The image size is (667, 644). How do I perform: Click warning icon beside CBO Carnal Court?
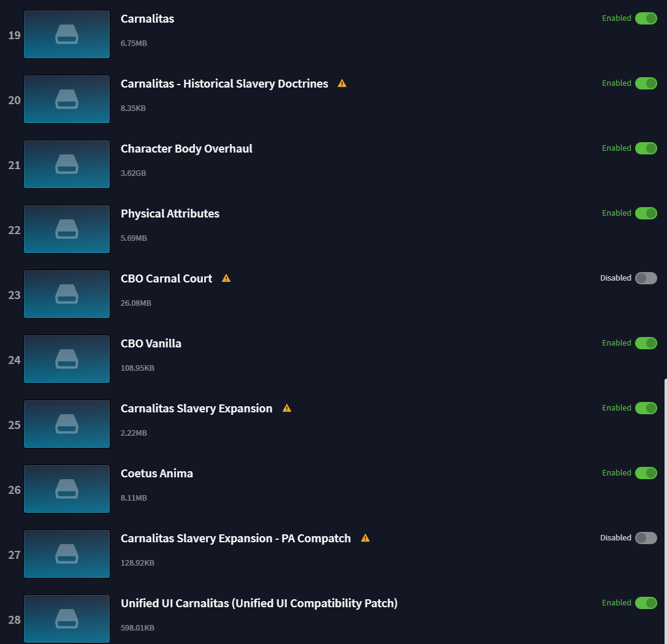click(x=226, y=278)
